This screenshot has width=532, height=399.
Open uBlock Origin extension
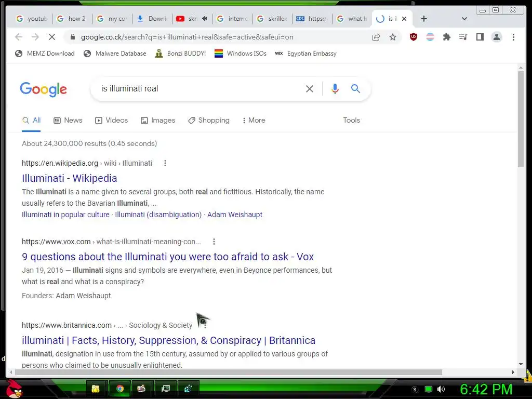pyautogui.click(x=413, y=37)
